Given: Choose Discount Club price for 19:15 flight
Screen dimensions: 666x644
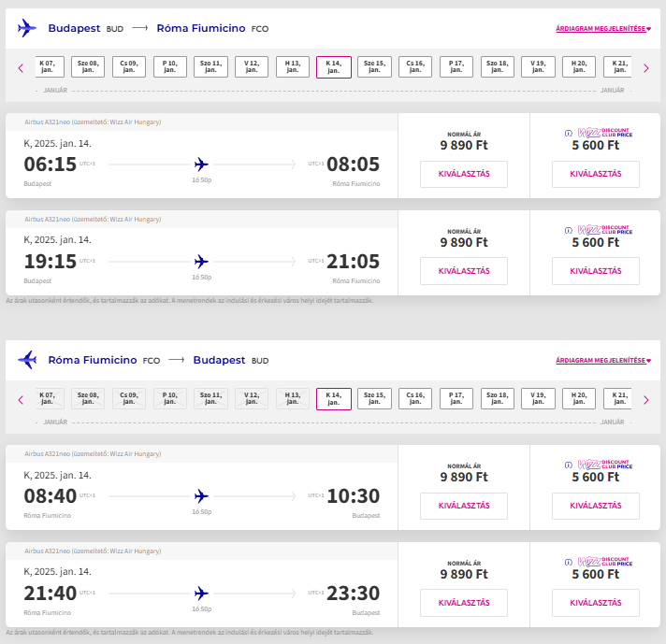Looking at the screenshot, I should click(596, 271).
